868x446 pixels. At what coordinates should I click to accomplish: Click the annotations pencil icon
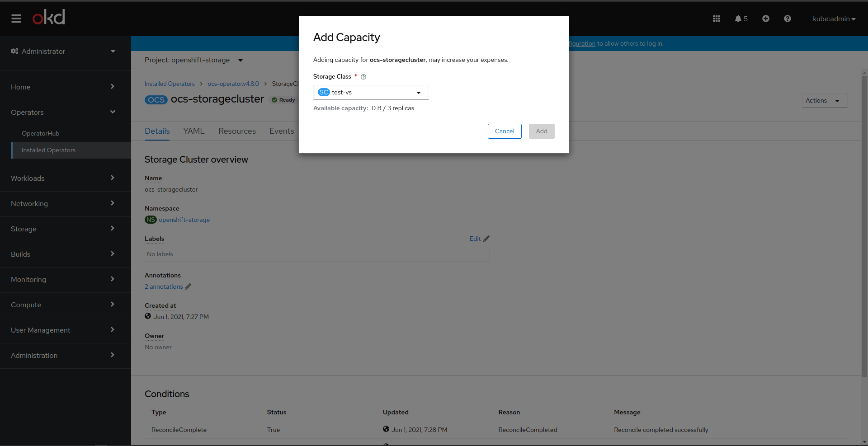[x=188, y=286]
